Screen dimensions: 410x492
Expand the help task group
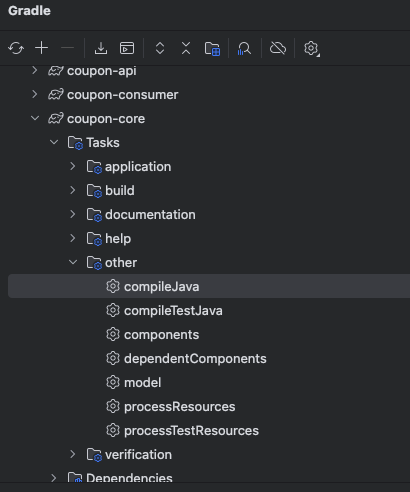coord(73,238)
